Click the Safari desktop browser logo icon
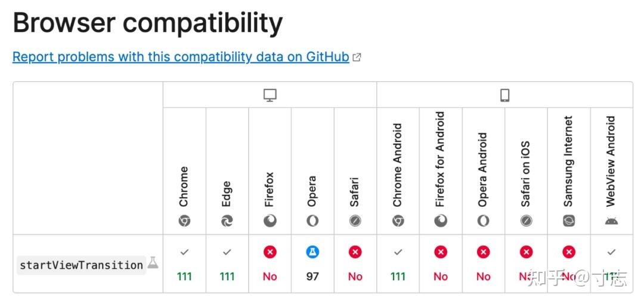Viewport: 644px width, 304px height. pos(355,221)
